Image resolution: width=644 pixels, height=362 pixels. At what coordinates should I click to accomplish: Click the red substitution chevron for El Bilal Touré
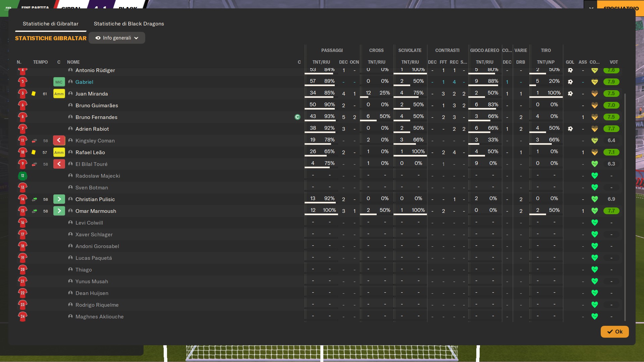click(x=59, y=164)
